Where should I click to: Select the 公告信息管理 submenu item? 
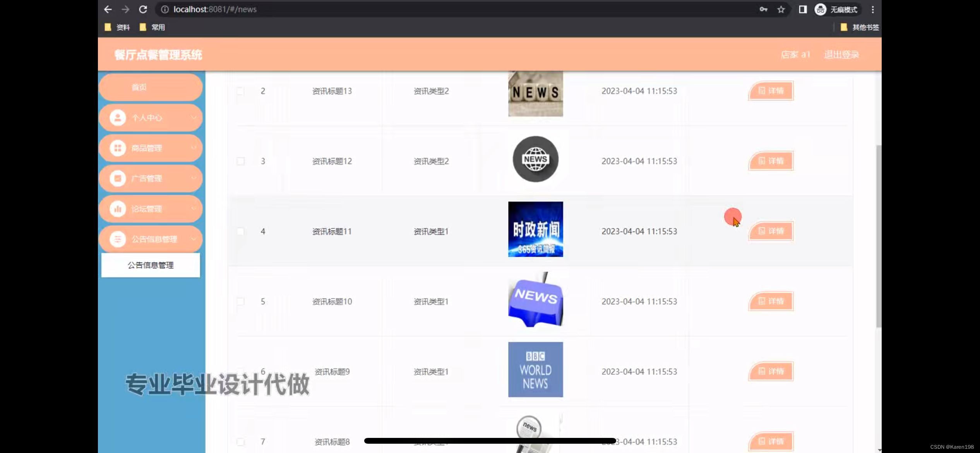coord(151,265)
